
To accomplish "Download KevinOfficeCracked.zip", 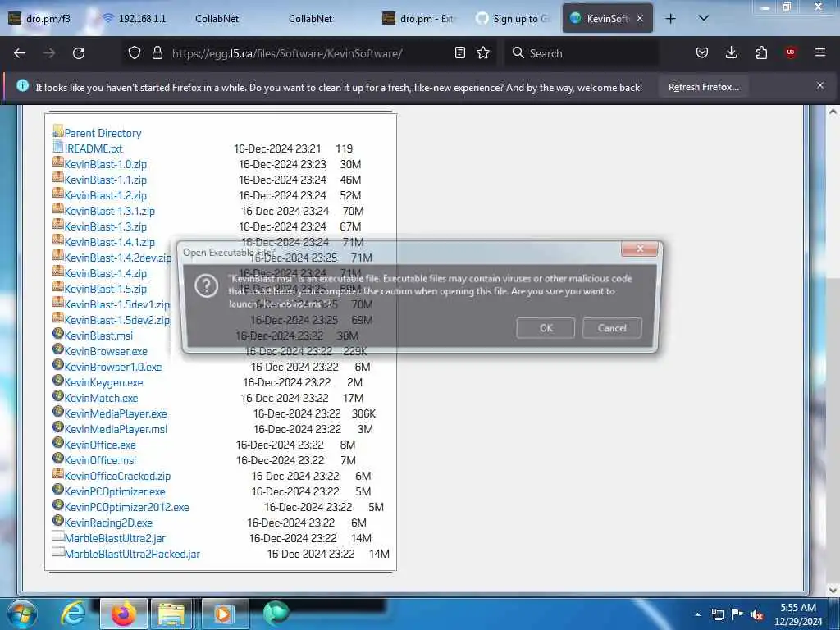I will (x=117, y=475).
